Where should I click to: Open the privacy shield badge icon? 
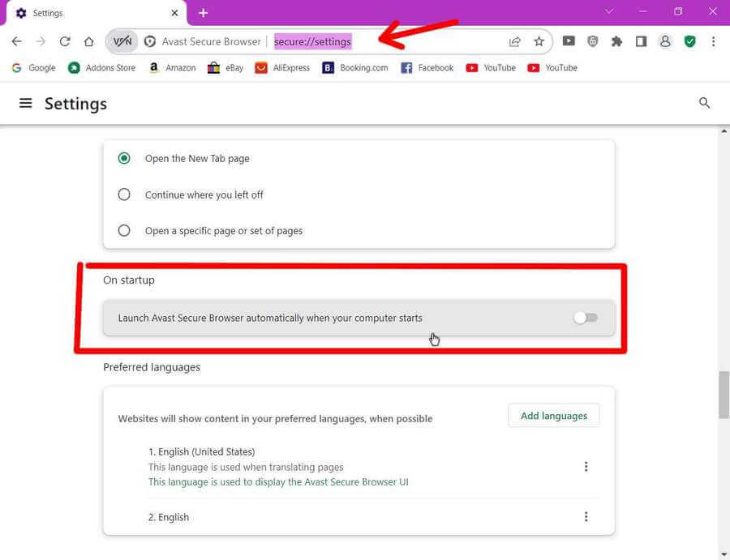coord(592,41)
